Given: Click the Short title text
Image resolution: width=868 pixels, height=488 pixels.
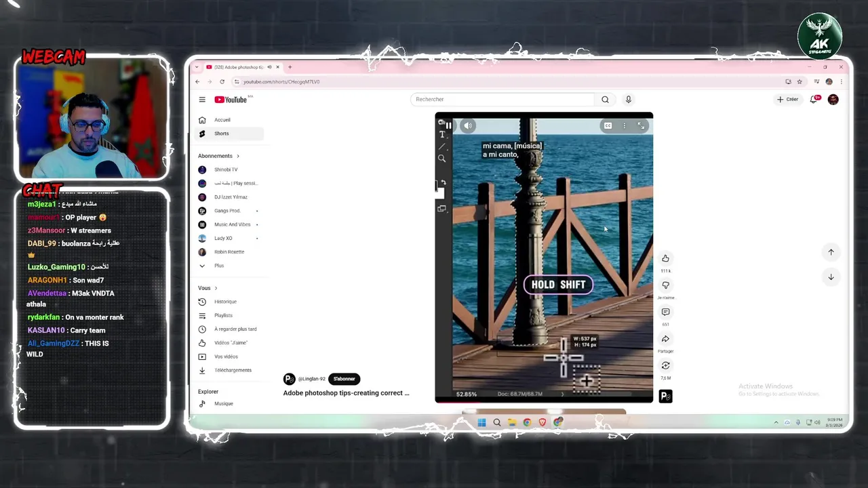Looking at the screenshot, I should (346, 393).
